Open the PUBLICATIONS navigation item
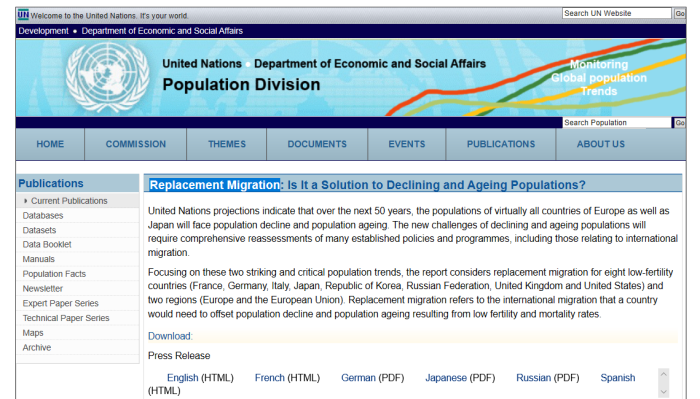Viewport: 700px width, 399px height. pyautogui.click(x=501, y=144)
